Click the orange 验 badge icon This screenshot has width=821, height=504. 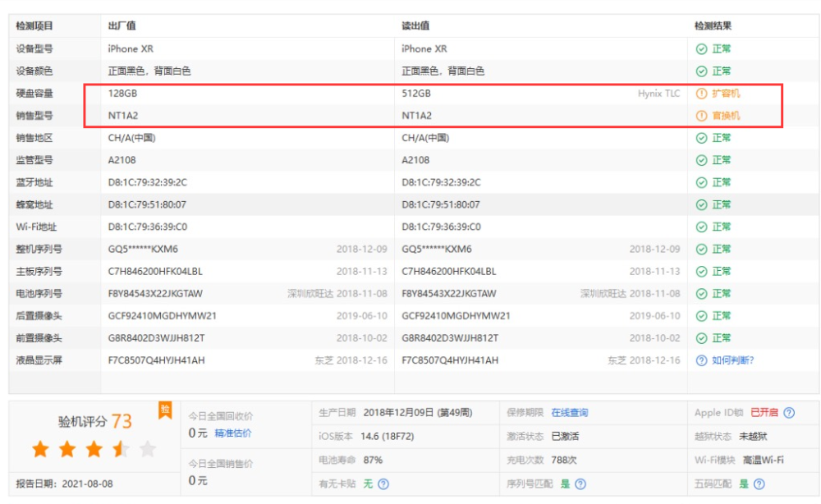click(166, 410)
